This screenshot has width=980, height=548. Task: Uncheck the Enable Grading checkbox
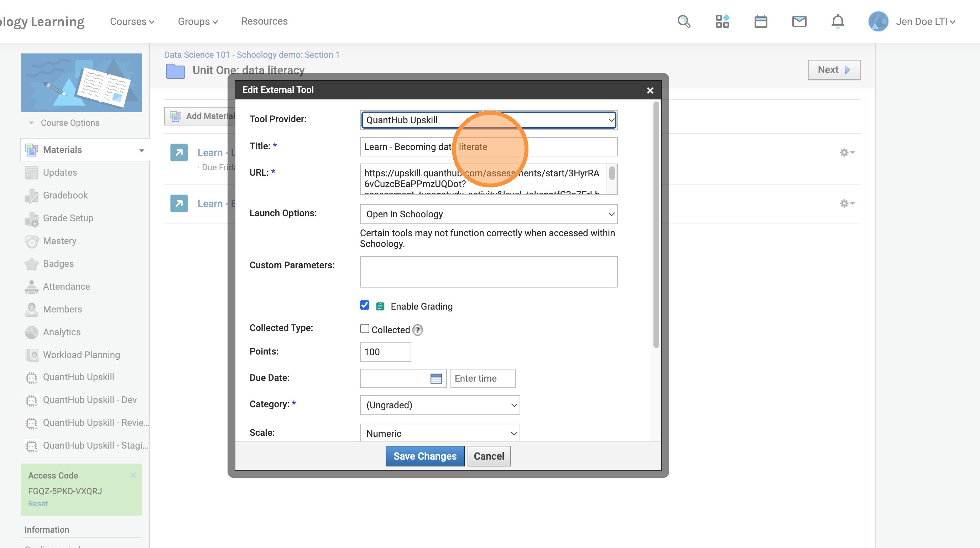[x=364, y=306]
